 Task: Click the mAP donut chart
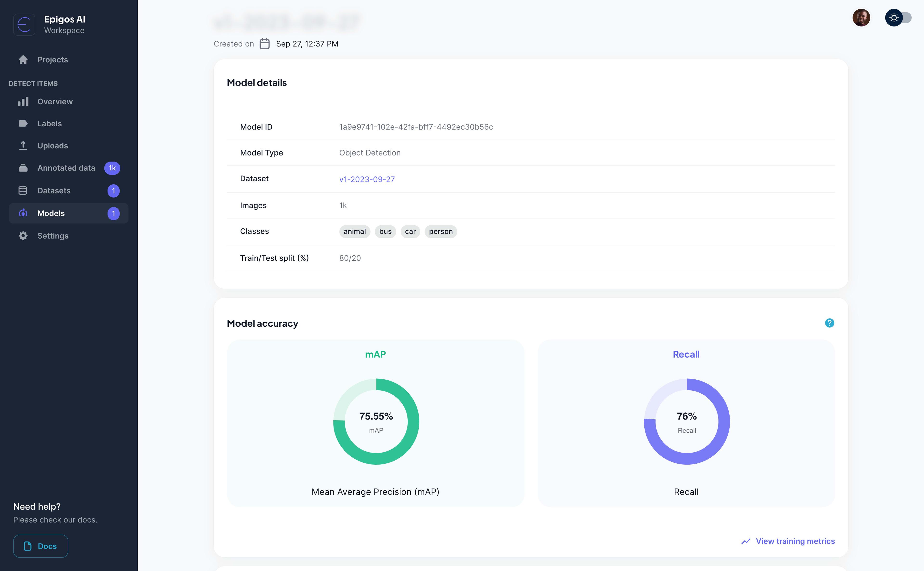coord(376,422)
